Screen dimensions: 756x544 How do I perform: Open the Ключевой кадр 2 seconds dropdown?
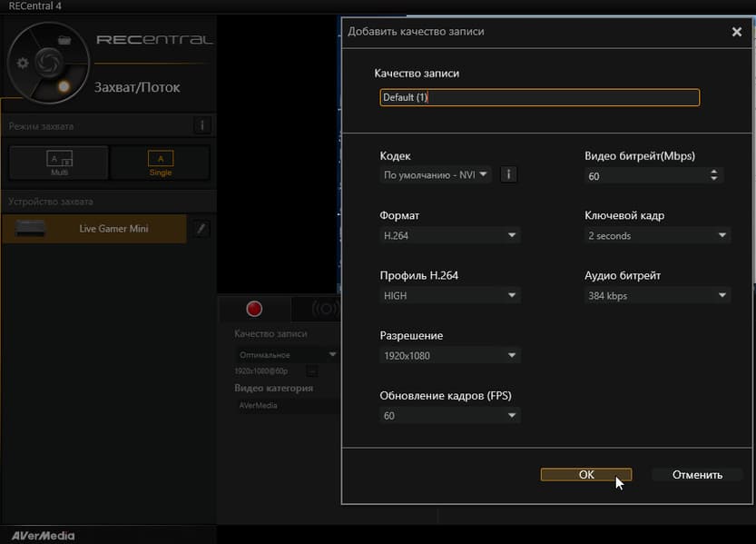[x=658, y=235]
